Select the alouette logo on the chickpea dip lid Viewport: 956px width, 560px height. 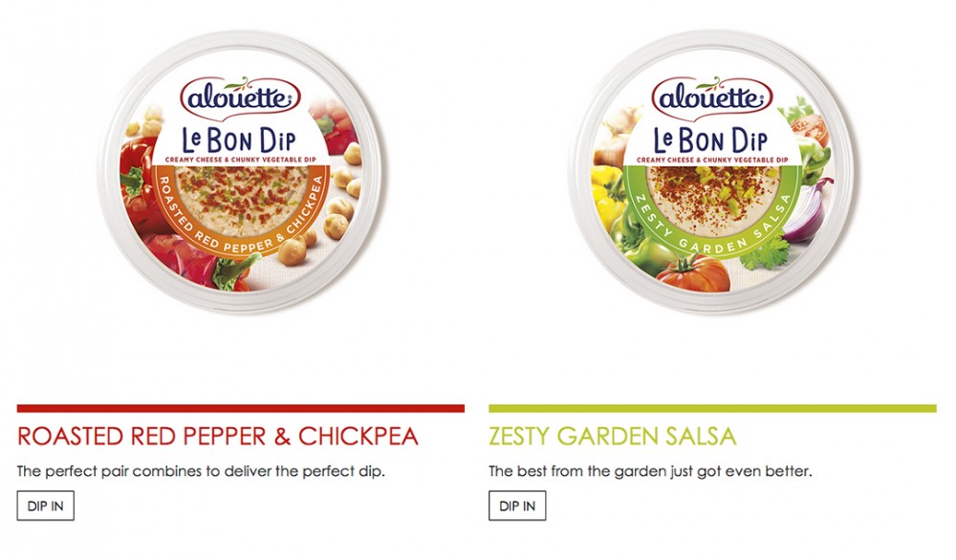pyautogui.click(x=240, y=97)
